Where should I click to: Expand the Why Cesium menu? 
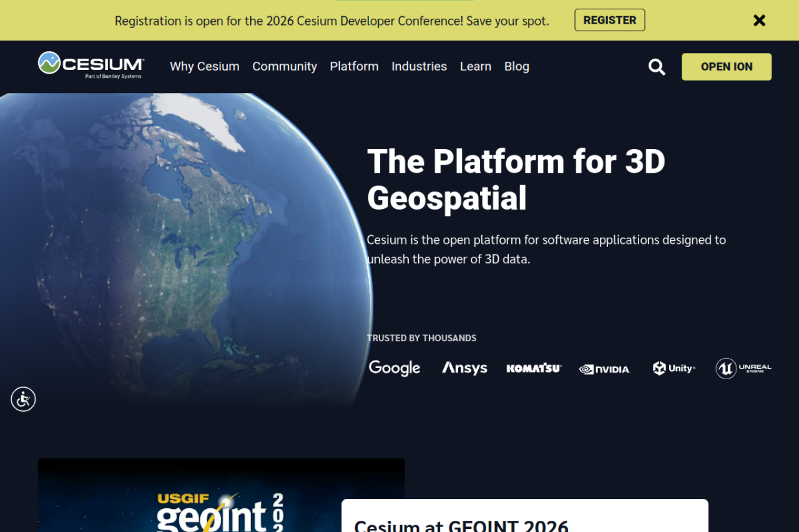(205, 66)
